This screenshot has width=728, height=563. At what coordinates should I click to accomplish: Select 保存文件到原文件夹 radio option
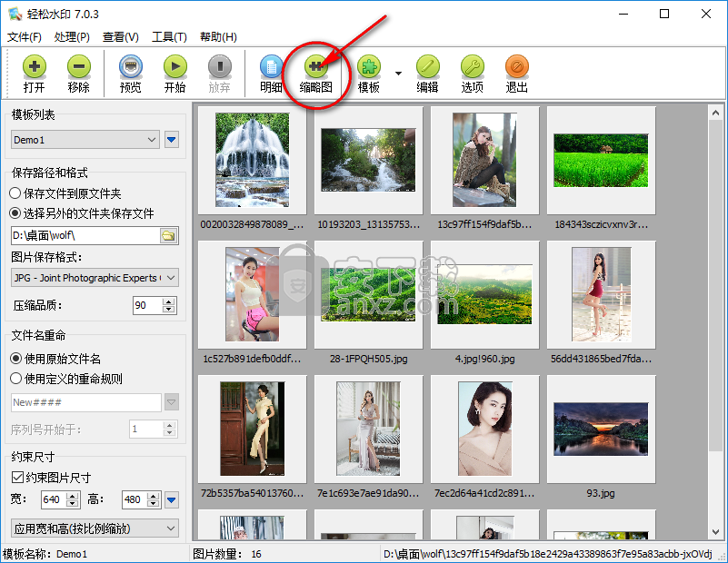coord(65,193)
